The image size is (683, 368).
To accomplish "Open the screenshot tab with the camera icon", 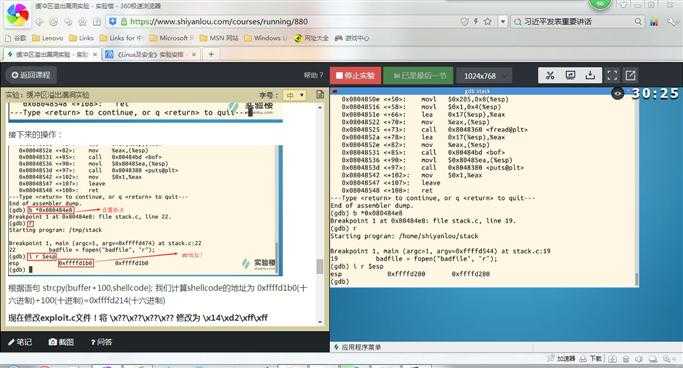I will [61, 342].
